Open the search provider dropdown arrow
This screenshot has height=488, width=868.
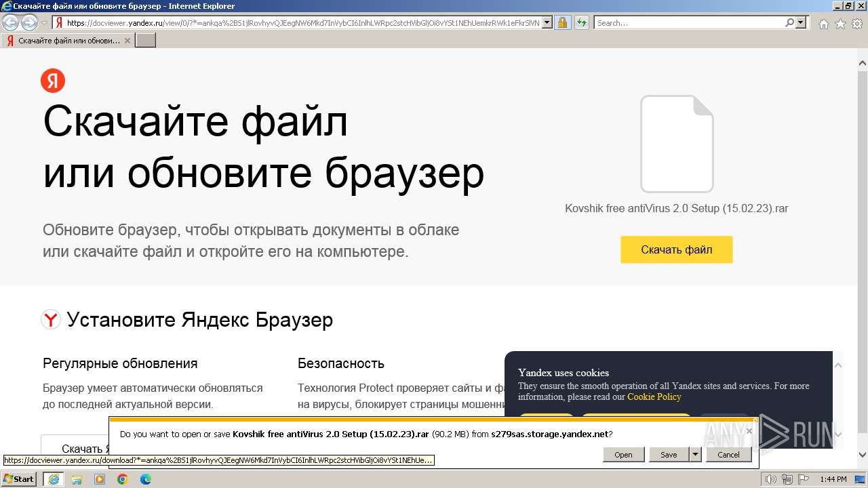[x=802, y=22]
